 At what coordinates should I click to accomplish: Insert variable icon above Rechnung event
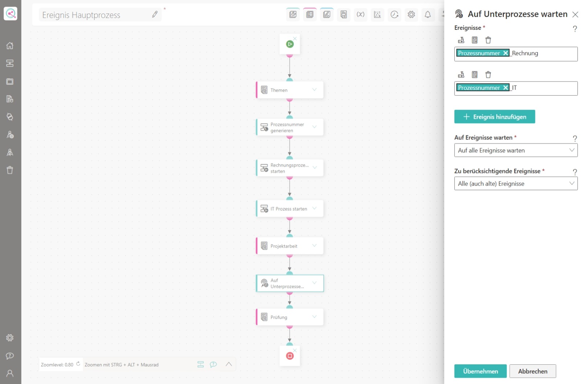click(x=461, y=40)
